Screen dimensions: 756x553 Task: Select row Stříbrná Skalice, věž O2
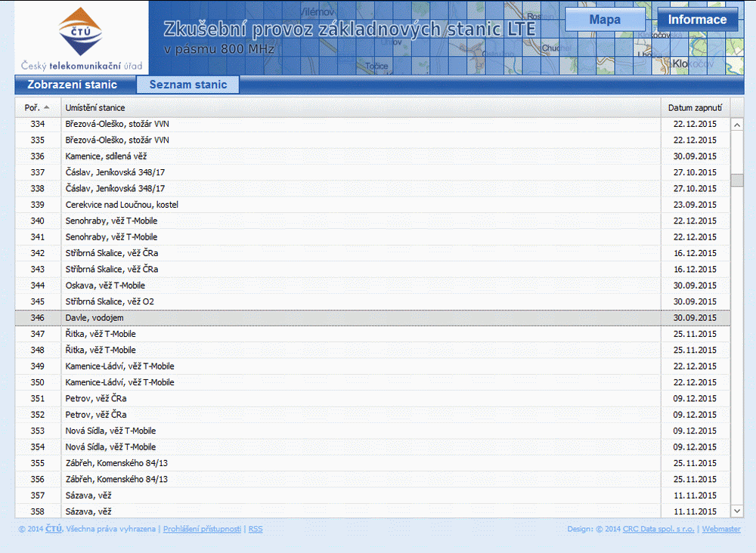click(373, 301)
